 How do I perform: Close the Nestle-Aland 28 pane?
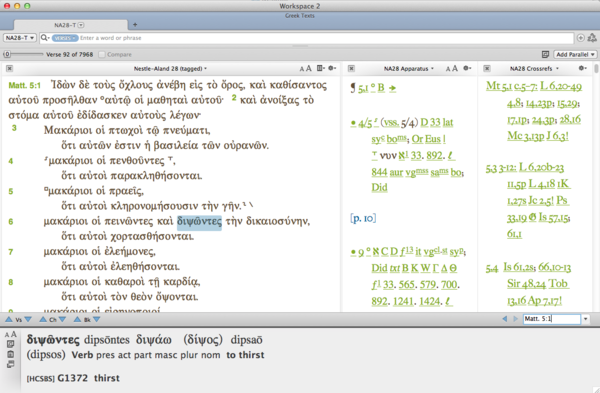10,68
